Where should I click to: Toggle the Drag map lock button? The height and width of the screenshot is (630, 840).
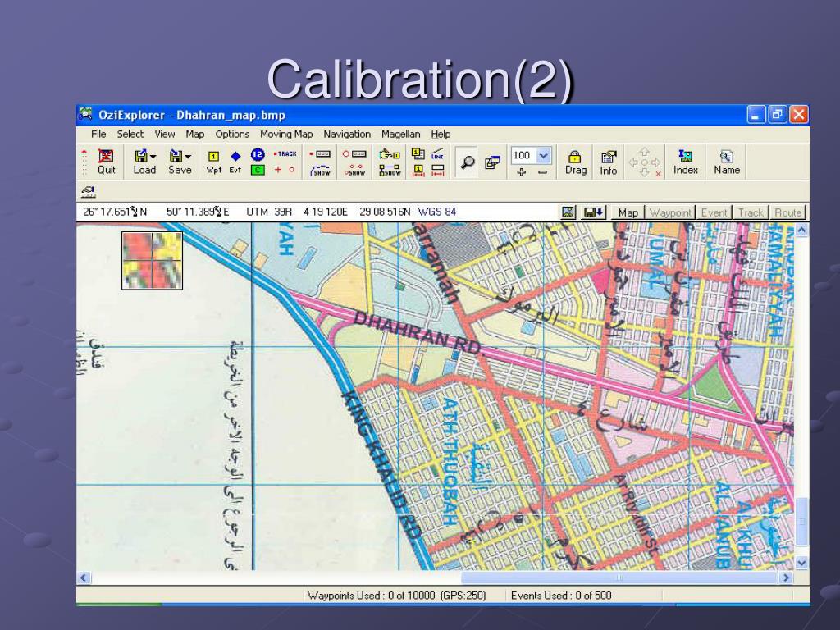coord(575,162)
